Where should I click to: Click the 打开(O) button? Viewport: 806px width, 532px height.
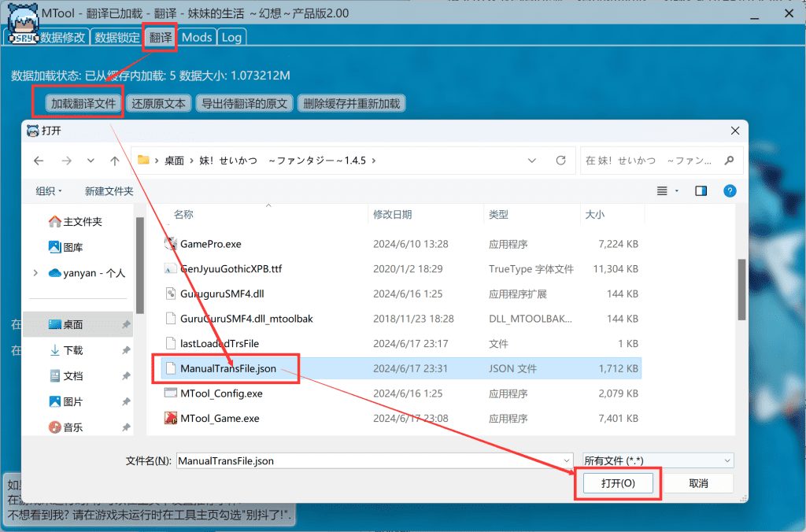pos(617,483)
